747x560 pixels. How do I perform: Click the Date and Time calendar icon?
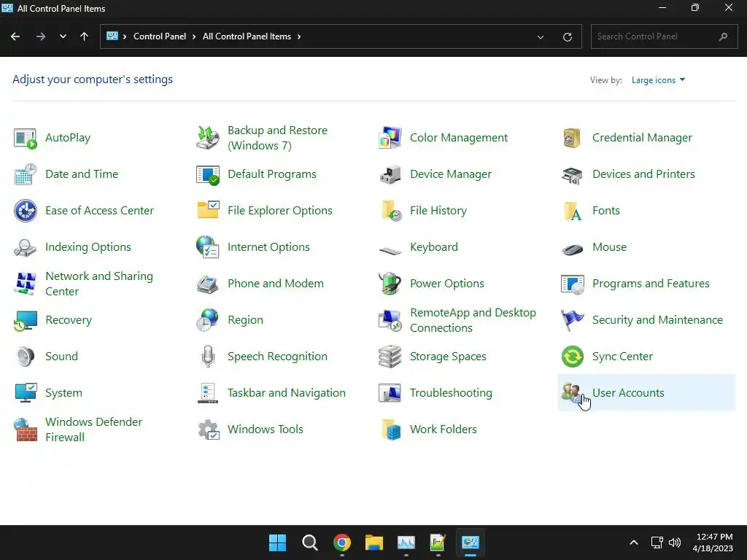(26, 174)
